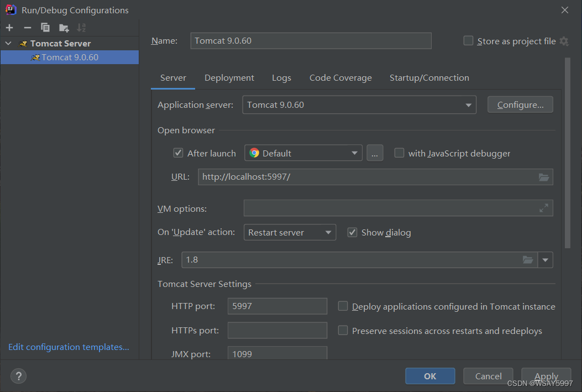Click the vertical scrollbar of settings panel
582x392 pixels.
point(567,153)
